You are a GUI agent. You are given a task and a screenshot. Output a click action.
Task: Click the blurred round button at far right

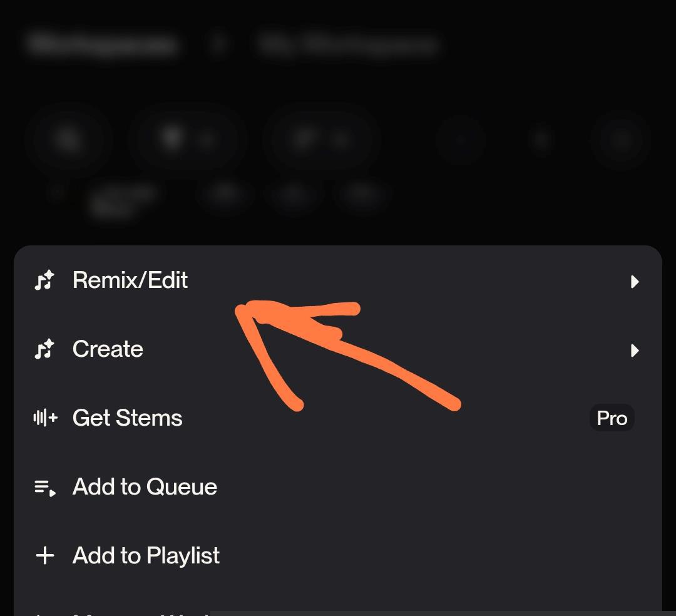[x=620, y=140]
